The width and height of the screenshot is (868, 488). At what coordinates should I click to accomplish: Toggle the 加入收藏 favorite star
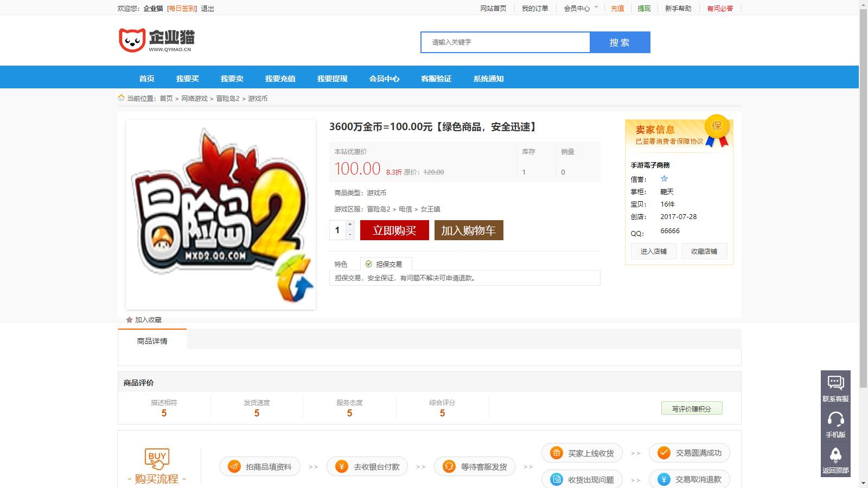129,320
